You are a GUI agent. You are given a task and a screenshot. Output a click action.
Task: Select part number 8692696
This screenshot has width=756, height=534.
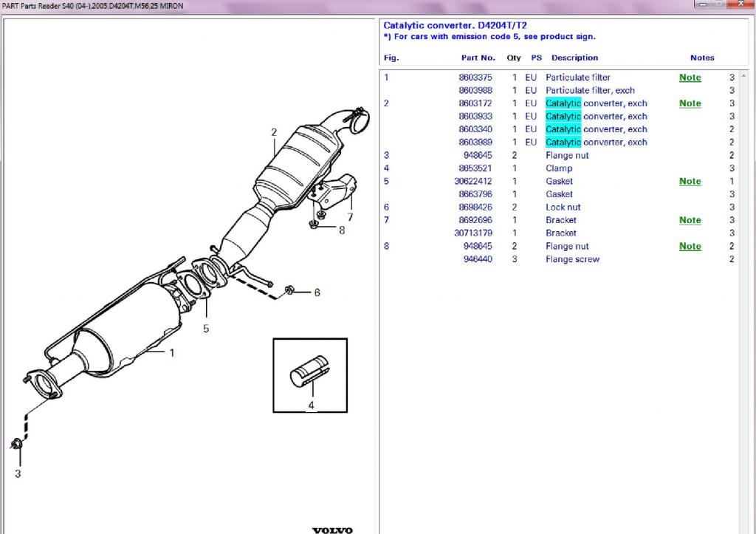[x=475, y=220]
